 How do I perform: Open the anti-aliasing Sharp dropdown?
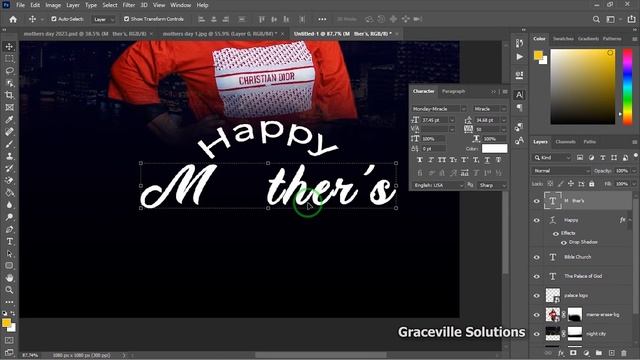492,185
